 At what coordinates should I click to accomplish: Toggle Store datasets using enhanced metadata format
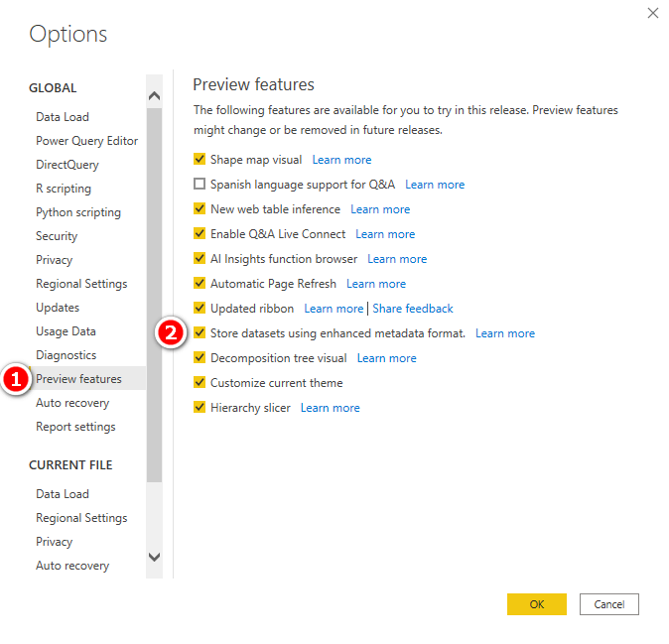[x=200, y=332]
